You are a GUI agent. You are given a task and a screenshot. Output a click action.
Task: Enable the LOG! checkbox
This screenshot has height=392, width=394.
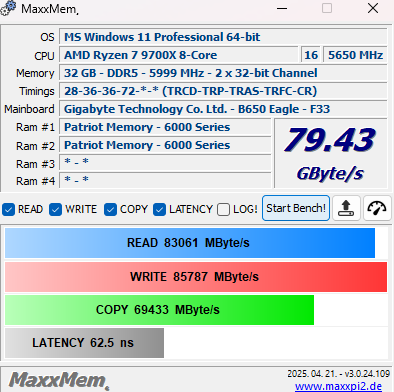223,210
